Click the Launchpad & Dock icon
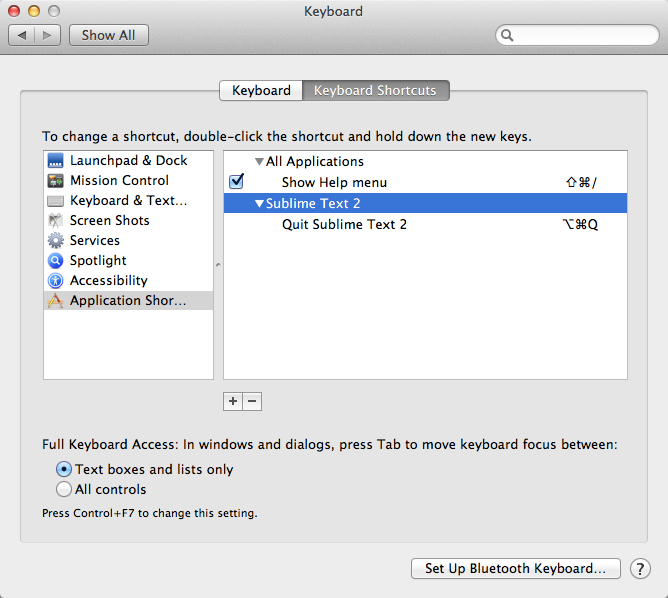The height and width of the screenshot is (598, 668). 55,161
